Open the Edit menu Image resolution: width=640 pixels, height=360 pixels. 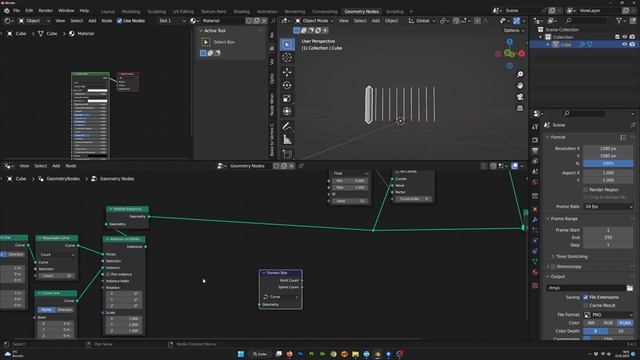coord(29,11)
